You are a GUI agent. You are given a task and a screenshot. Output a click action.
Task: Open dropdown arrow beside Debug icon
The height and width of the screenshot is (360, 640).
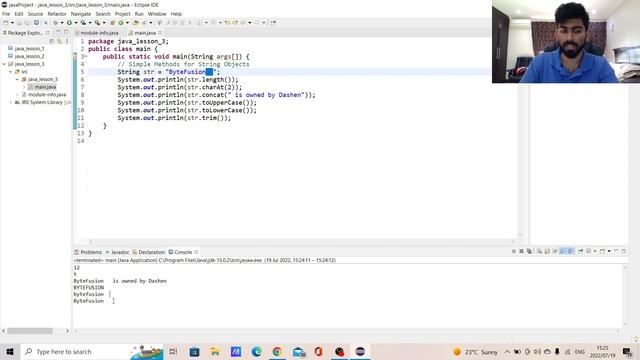click(x=62, y=23)
